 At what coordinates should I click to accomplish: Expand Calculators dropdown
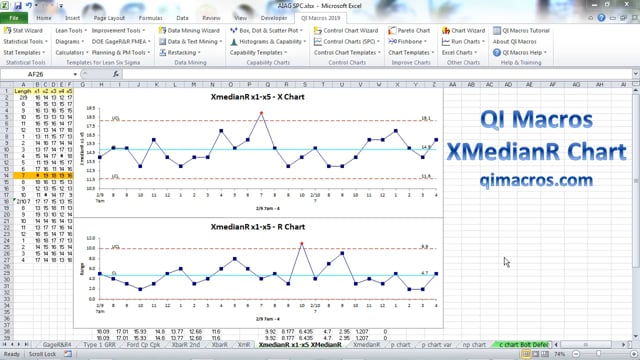[x=72, y=53]
